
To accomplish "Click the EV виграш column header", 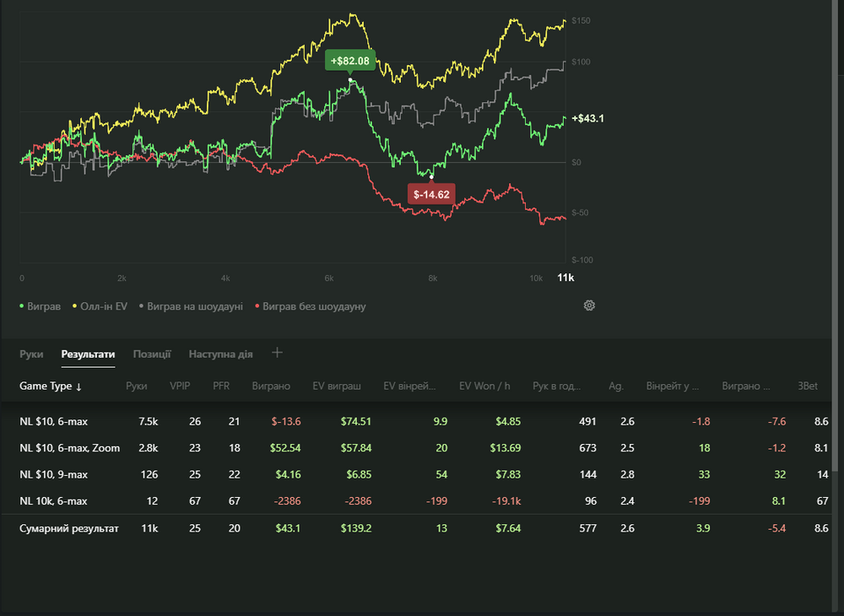I will 338,386.
